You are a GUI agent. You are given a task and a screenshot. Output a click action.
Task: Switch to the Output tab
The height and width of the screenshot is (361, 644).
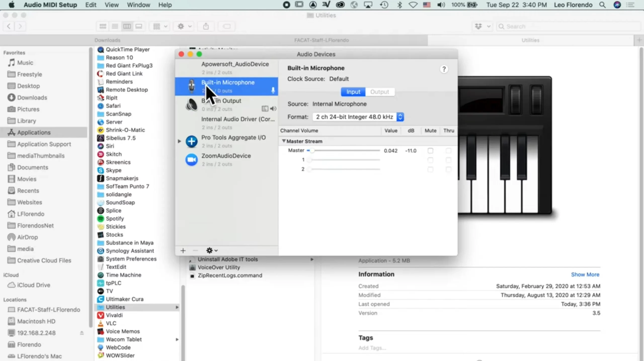(379, 92)
